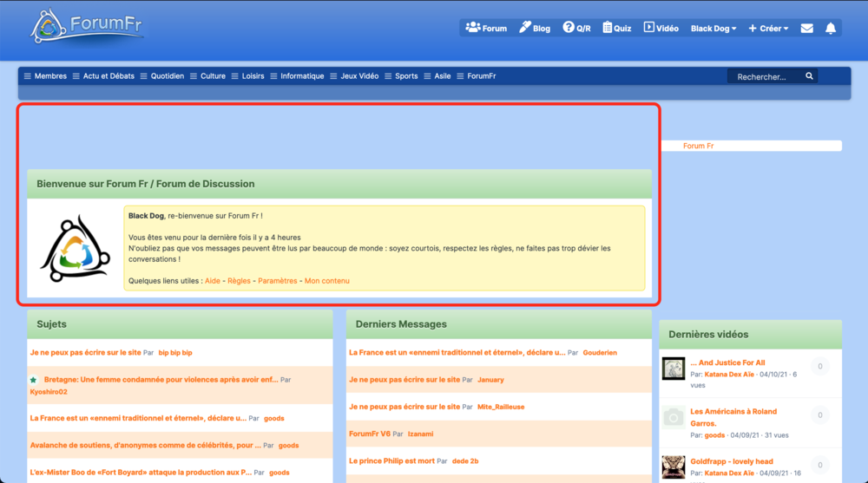
Task: Open the notifications bell icon
Action: point(831,29)
